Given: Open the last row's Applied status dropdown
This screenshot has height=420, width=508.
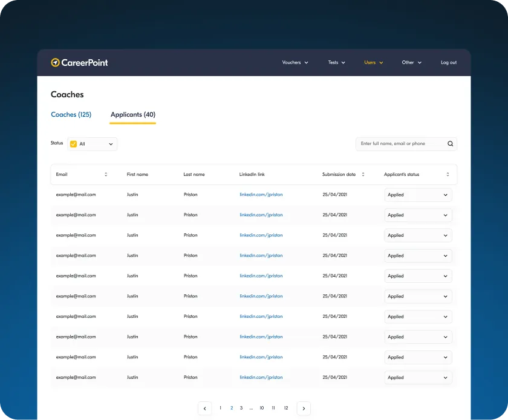Looking at the screenshot, I should (x=418, y=378).
